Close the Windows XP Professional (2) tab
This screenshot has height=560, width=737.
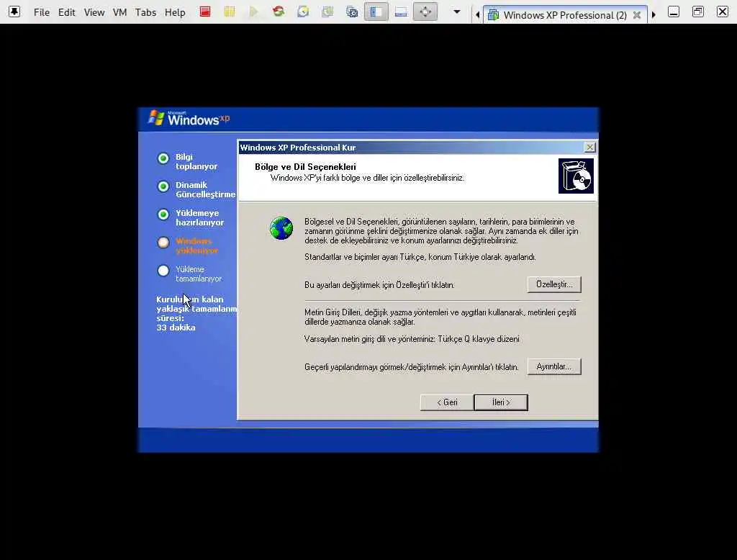[x=637, y=15]
